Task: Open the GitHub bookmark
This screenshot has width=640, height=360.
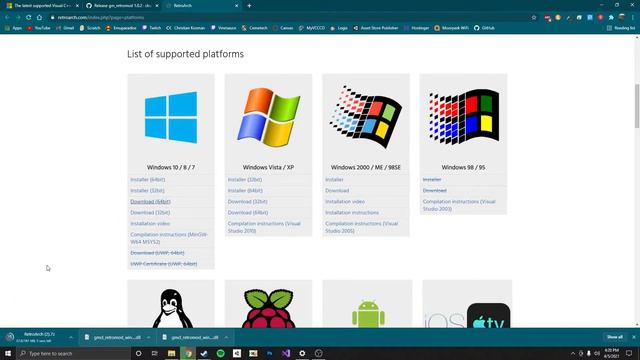Action: (484, 28)
